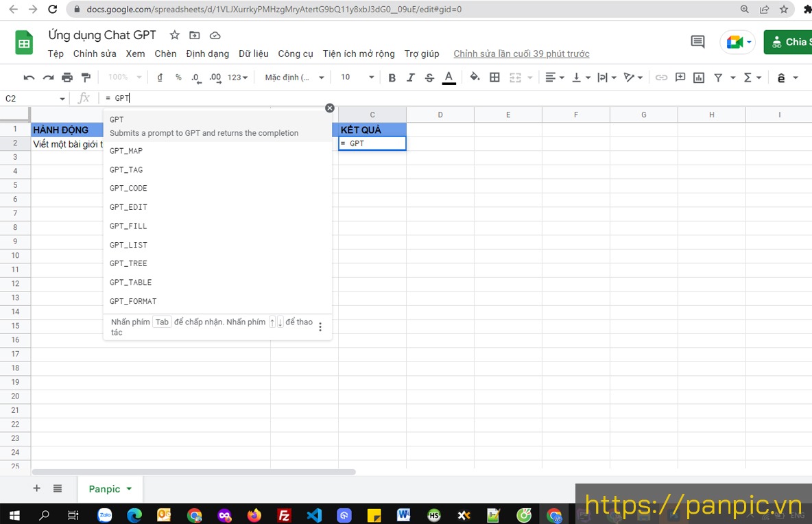
Task: Format as currency with đ icon
Action: (160, 77)
